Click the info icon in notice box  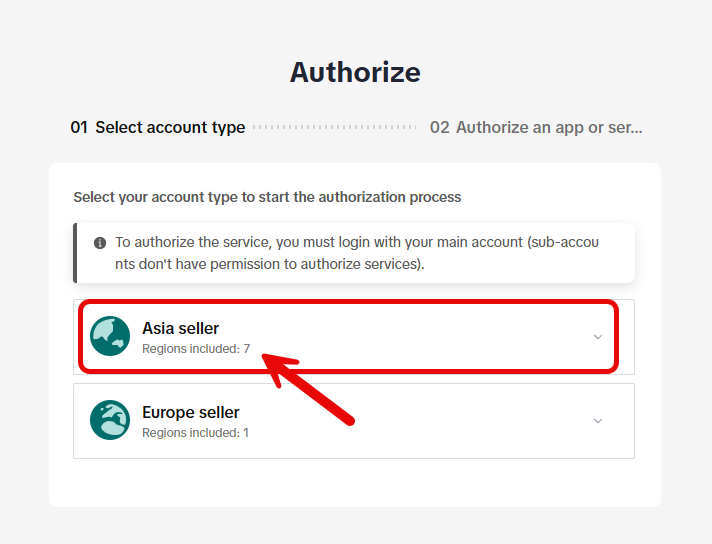[100, 243]
